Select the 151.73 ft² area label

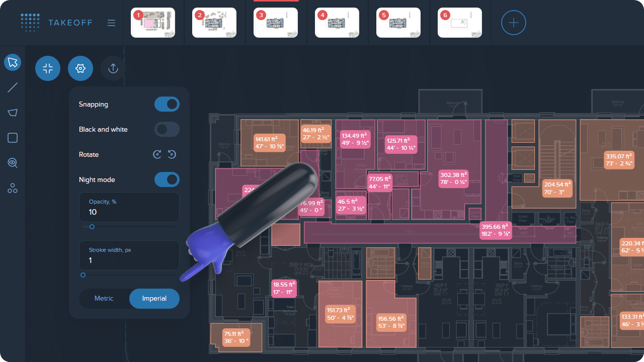[340, 314]
